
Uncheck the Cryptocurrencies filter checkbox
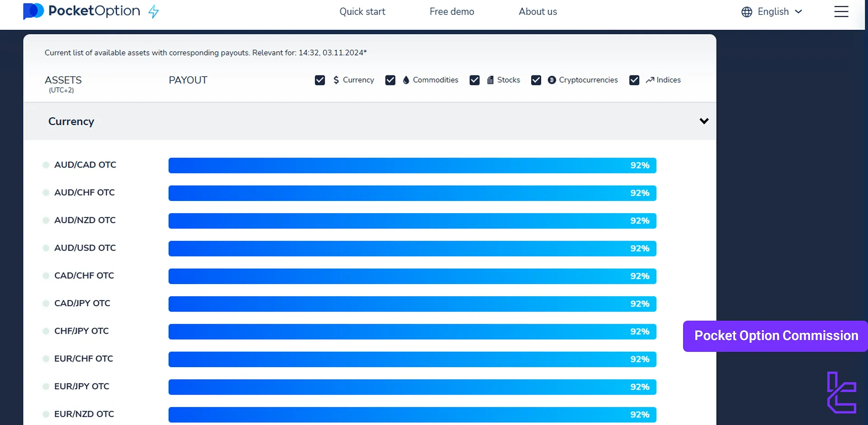coord(536,80)
